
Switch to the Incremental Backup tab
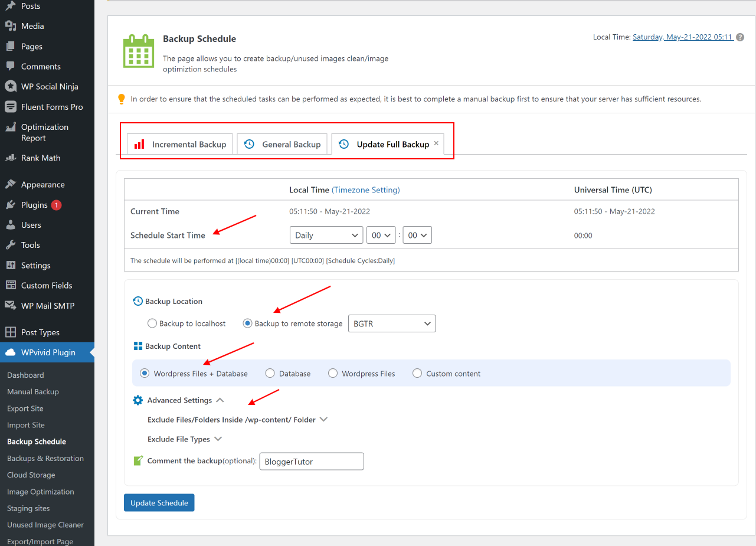click(180, 144)
